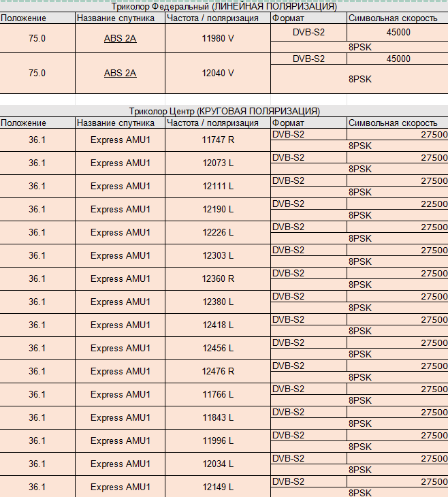Click DVB-S2 format in the 11747 R row
The height and width of the screenshot is (497, 448).
(x=308, y=134)
